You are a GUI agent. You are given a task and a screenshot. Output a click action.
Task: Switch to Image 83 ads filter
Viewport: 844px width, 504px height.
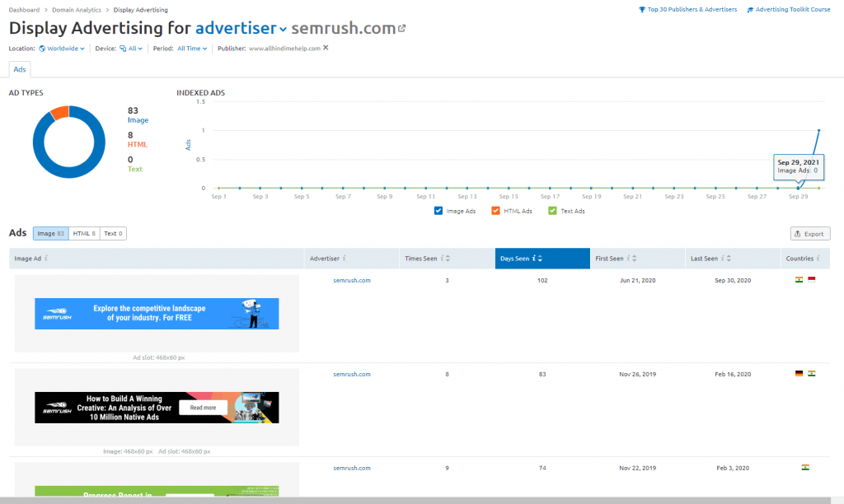pos(50,233)
